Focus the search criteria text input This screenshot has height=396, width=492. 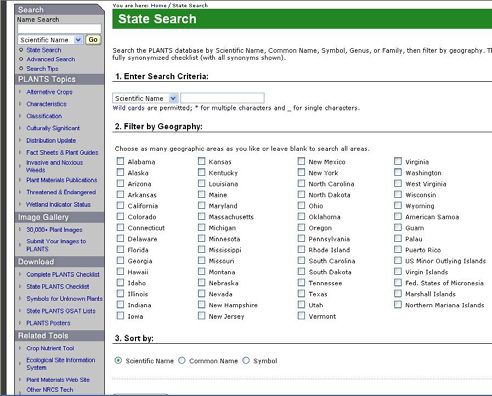pyautogui.click(x=222, y=98)
